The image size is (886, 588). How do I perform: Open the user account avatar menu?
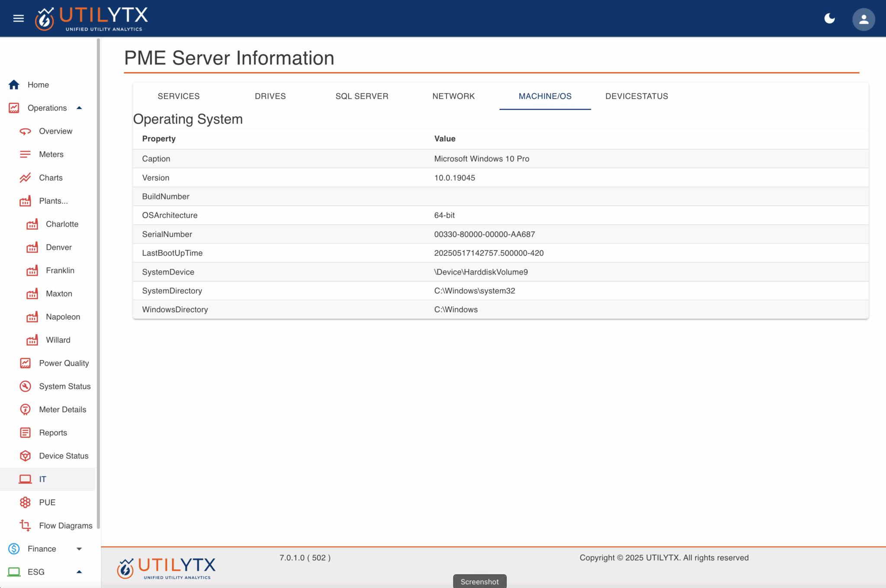pos(864,19)
